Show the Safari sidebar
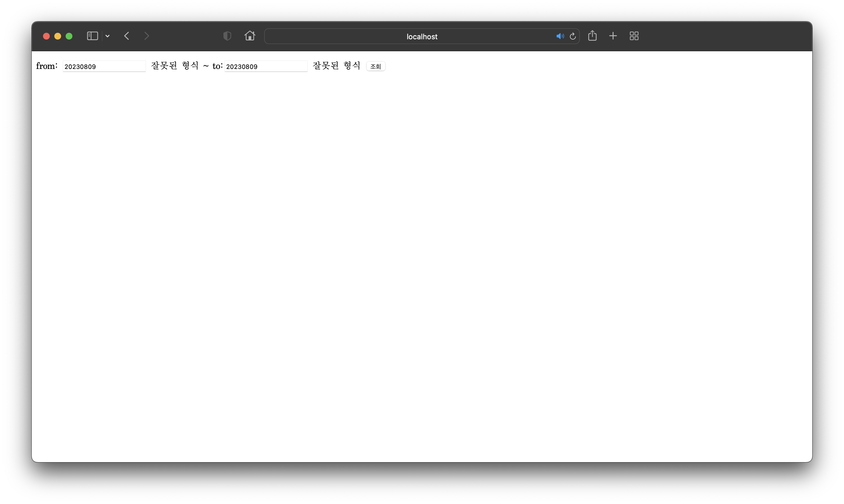844x504 pixels. 92,36
